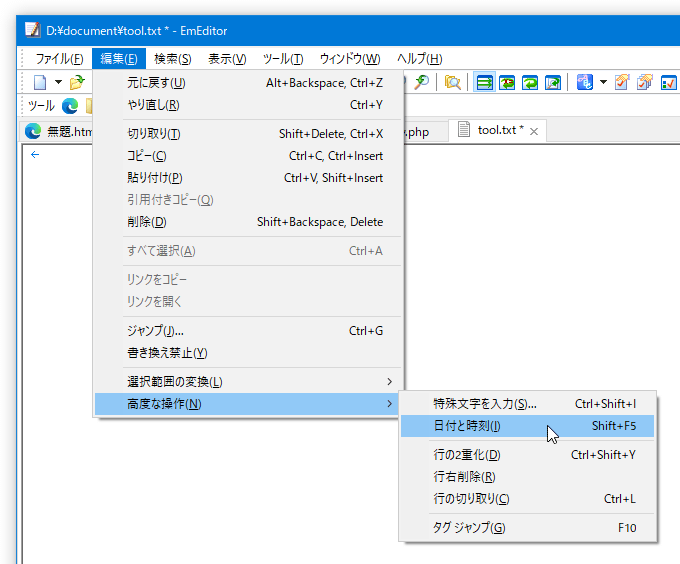Open the New file dropdown arrow
This screenshot has height=564, width=680.
[x=59, y=82]
